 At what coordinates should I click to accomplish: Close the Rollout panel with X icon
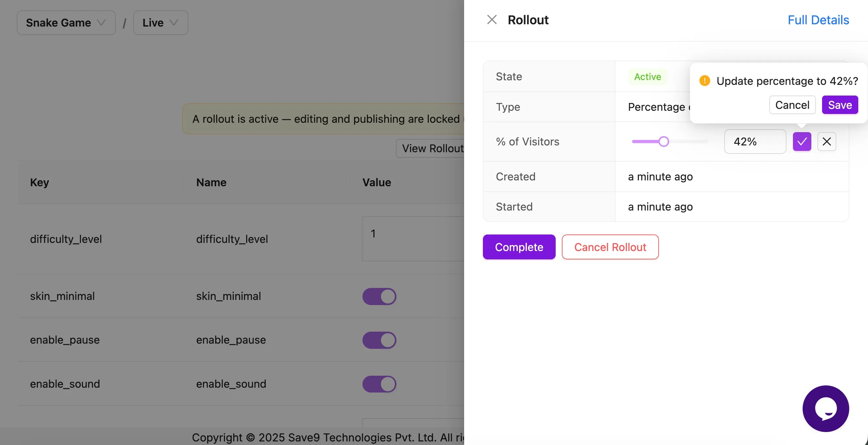click(x=492, y=20)
